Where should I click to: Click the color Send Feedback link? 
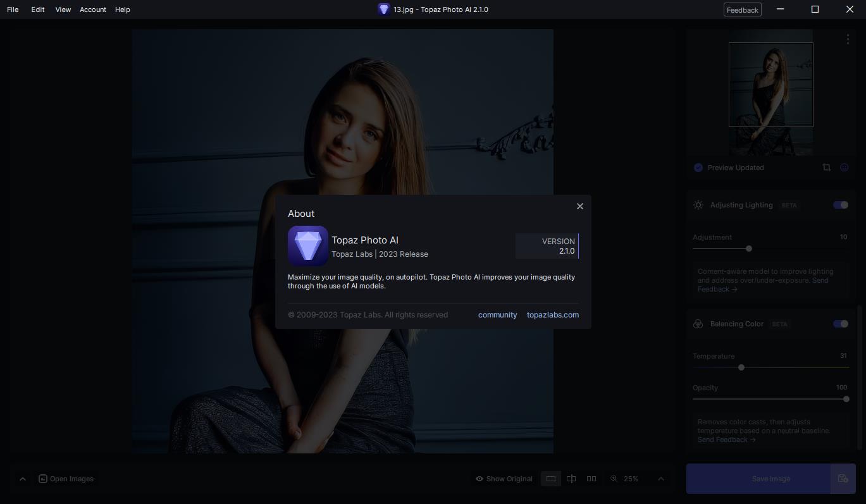click(x=726, y=439)
